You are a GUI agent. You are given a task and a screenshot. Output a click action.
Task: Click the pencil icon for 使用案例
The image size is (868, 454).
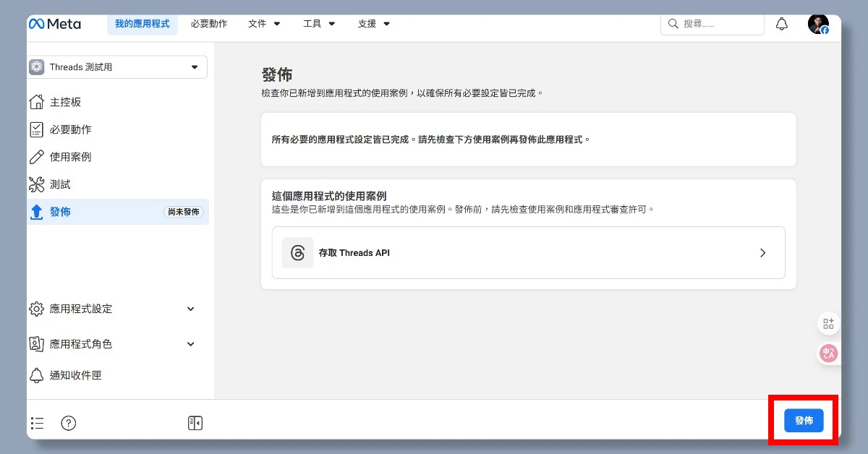[x=36, y=157]
